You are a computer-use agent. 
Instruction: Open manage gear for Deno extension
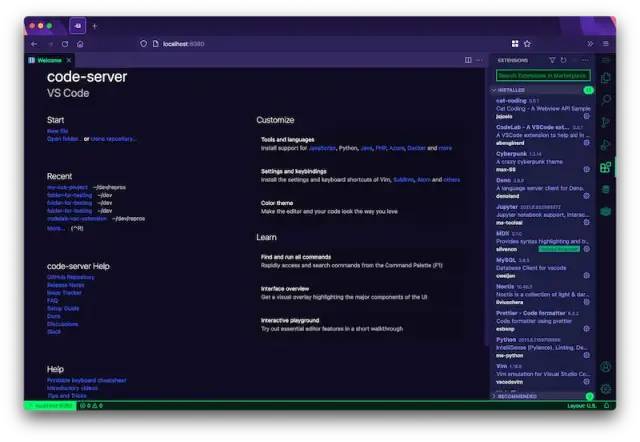[x=587, y=196]
